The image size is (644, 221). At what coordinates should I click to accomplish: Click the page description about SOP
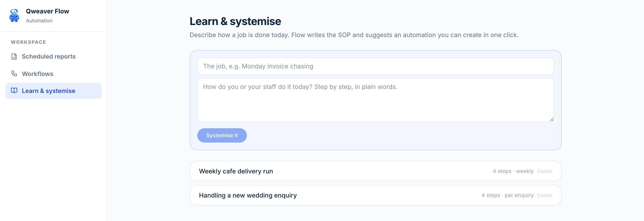point(354,35)
